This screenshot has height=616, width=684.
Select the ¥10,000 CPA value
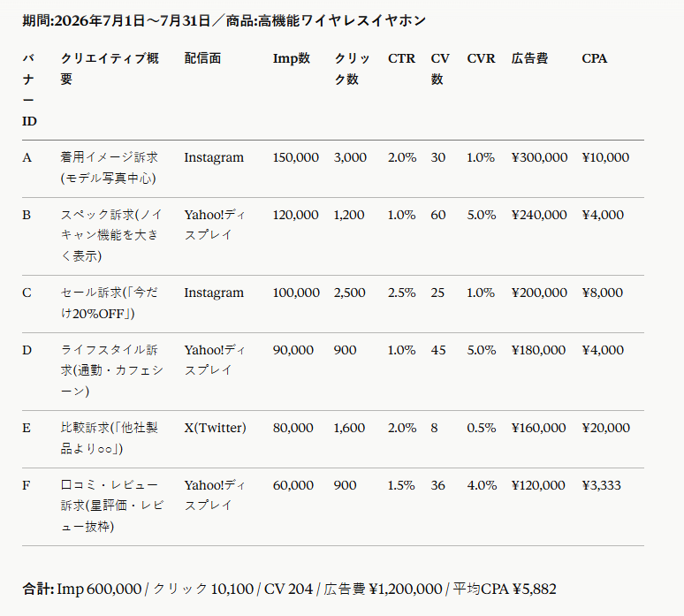(x=605, y=157)
